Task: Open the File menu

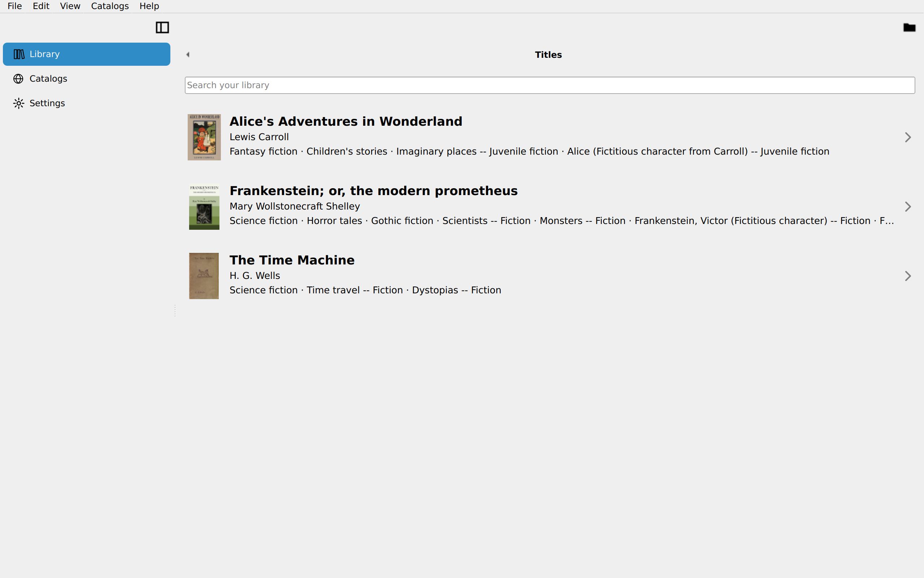Action: (14, 6)
